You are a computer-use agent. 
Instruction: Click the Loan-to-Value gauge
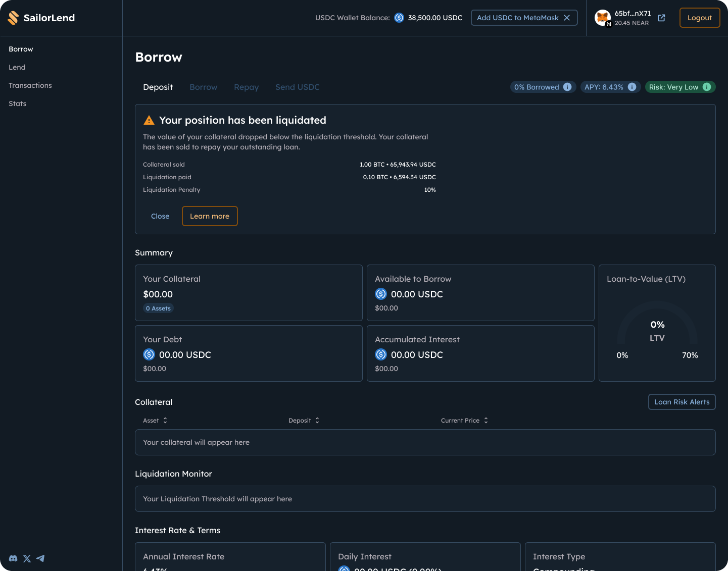click(x=657, y=328)
